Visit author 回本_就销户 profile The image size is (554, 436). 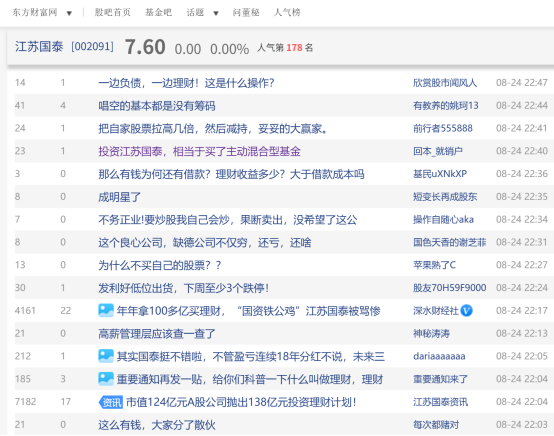438,151
